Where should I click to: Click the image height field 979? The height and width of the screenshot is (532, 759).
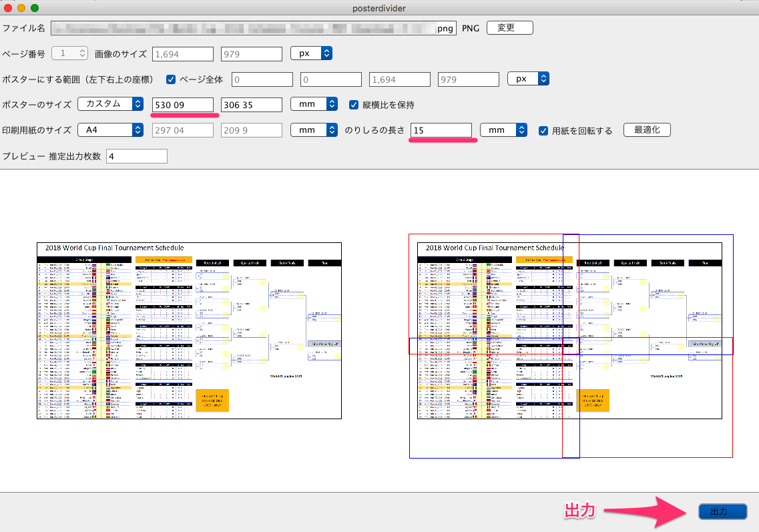(251, 53)
